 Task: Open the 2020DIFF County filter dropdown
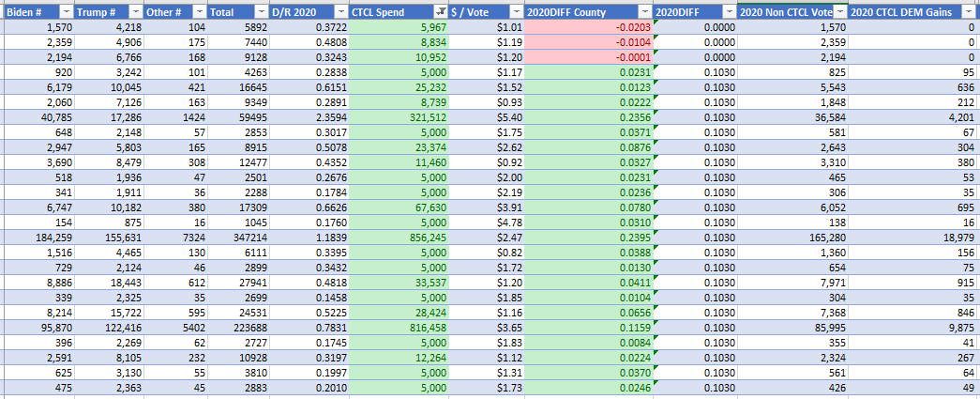645,12
